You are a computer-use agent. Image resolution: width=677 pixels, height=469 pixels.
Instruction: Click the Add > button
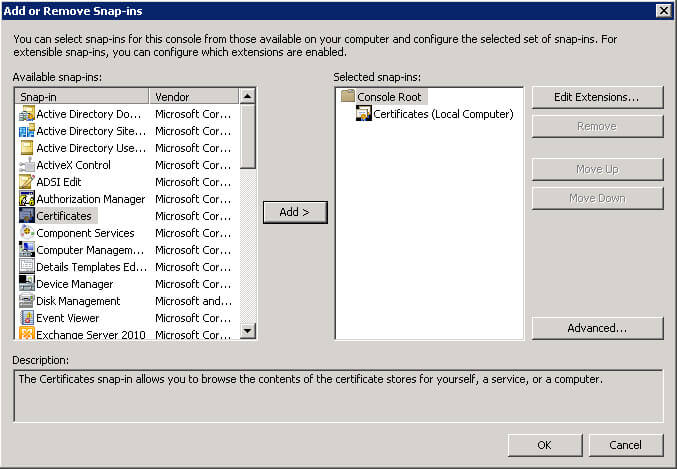point(295,212)
